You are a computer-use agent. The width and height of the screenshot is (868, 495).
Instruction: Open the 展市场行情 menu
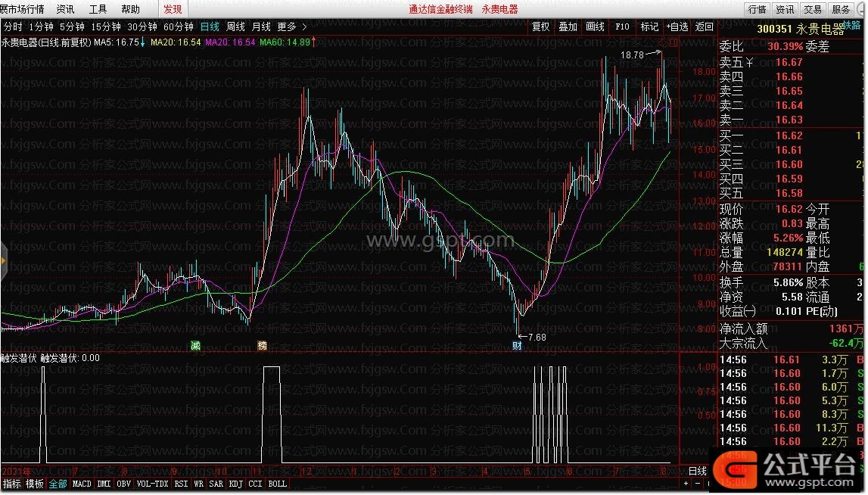(22, 9)
